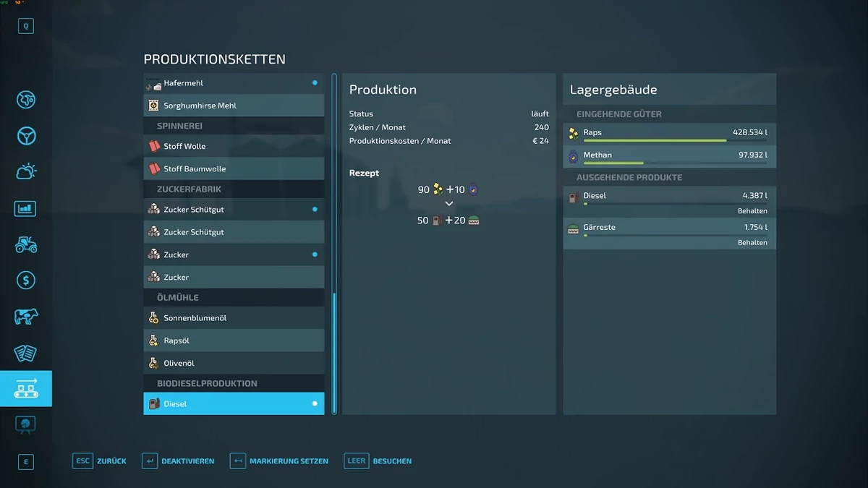Image resolution: width=868 pixels, height=488 pixels.
Task: Change Gärreste output mode Behalten
Action: click(752, 243)
